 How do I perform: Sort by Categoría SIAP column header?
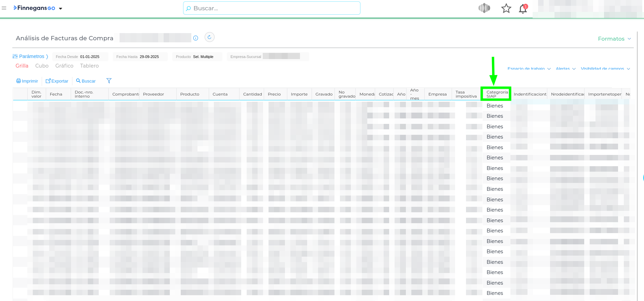tap(497, 94)
